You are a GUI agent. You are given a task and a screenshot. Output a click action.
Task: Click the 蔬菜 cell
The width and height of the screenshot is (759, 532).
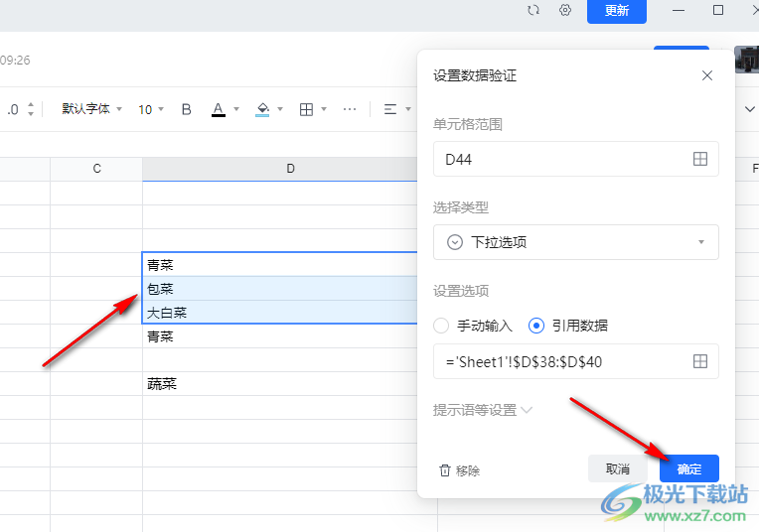tap(280, 384)
